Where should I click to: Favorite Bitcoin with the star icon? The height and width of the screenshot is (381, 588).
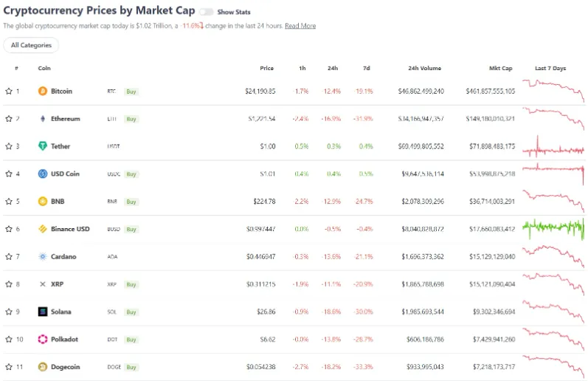9,92
